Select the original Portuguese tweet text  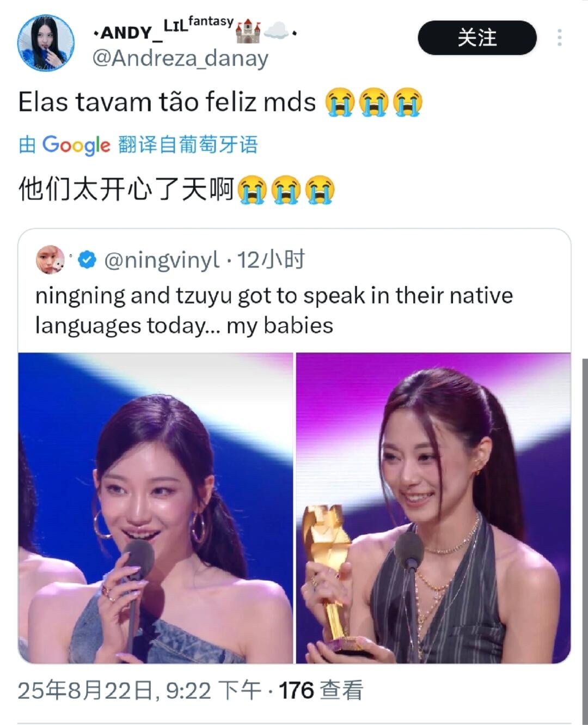[220, 102]
